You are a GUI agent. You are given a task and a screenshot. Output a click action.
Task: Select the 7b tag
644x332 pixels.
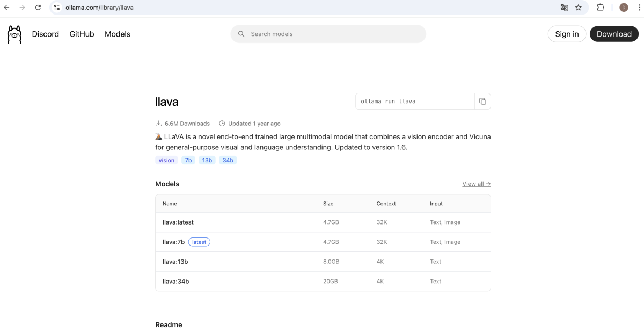[x=188, y=160]
